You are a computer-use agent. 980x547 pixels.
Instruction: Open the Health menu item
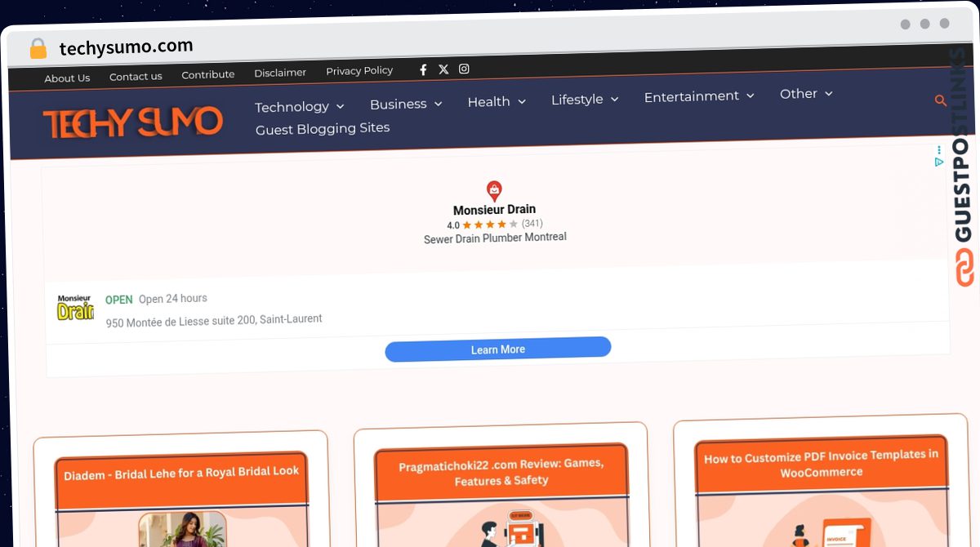pyautogui.click(x=489, y=102)
